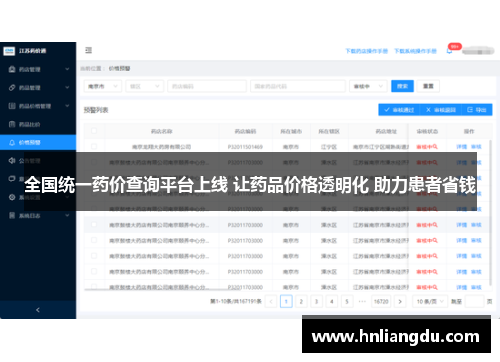Image resolution: width=500 pixels, height=362 pixels.
Task: Click the 所在城市 column header
Action: tap(291, 131)
